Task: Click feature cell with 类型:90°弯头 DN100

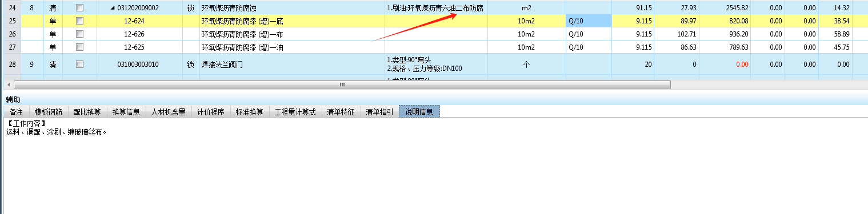Action: coord(436,64)
